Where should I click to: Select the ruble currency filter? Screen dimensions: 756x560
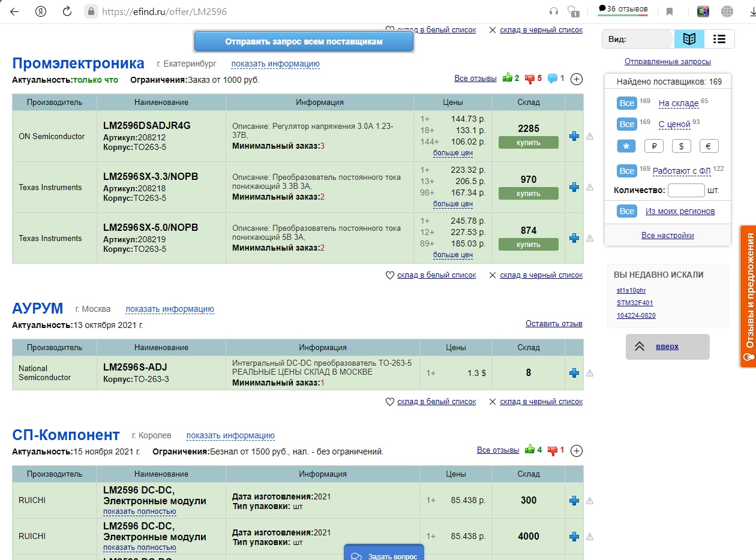tap(654, 146)
